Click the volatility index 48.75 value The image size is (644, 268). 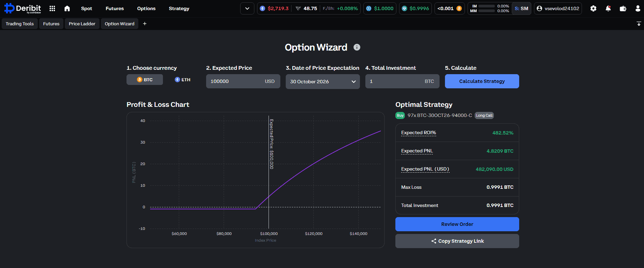310,8
